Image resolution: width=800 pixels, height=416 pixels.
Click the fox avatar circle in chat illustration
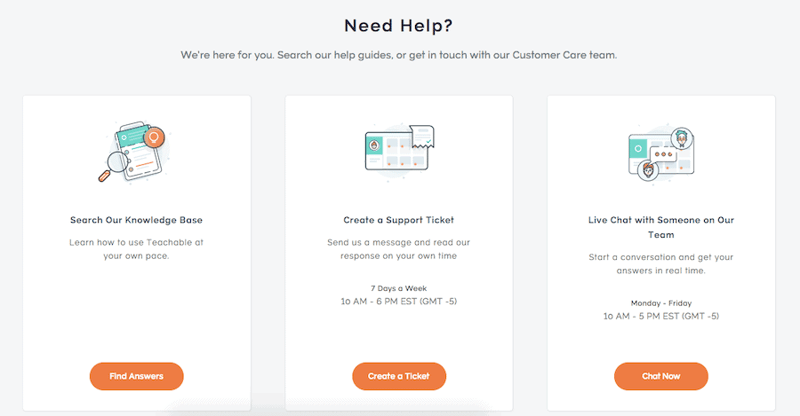pyautogui.click(x=648, y=170)
